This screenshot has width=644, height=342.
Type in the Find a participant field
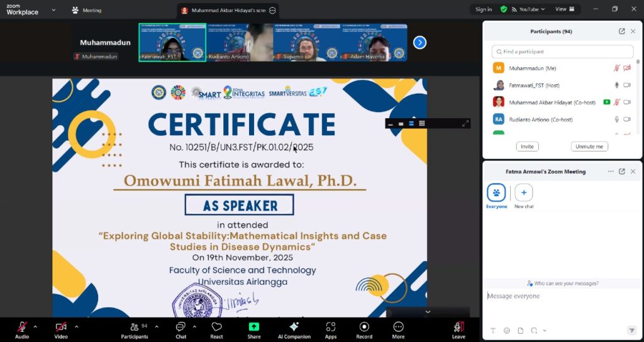pyautogui.click(x=563, y=52)
